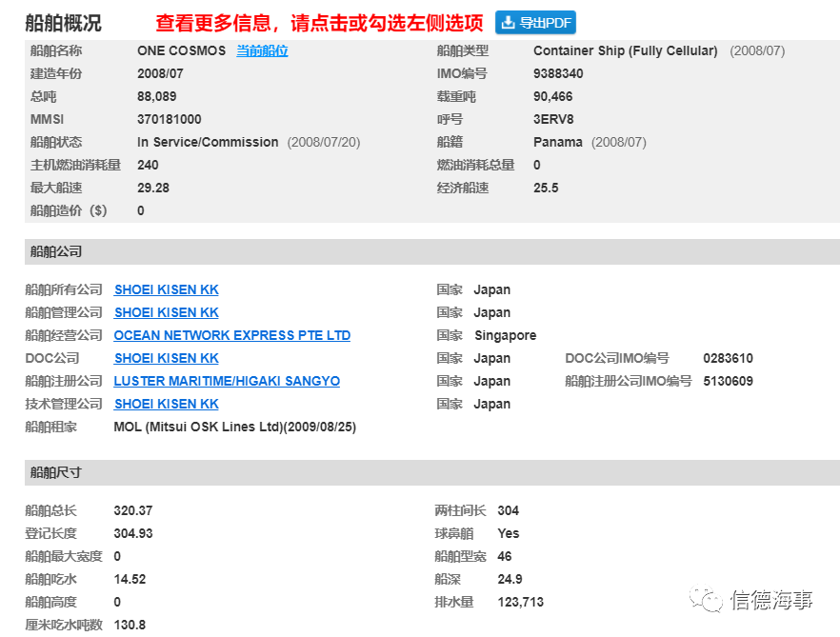Click the status text In Service/Commission

pyautogui.click(x=208, y=143)
